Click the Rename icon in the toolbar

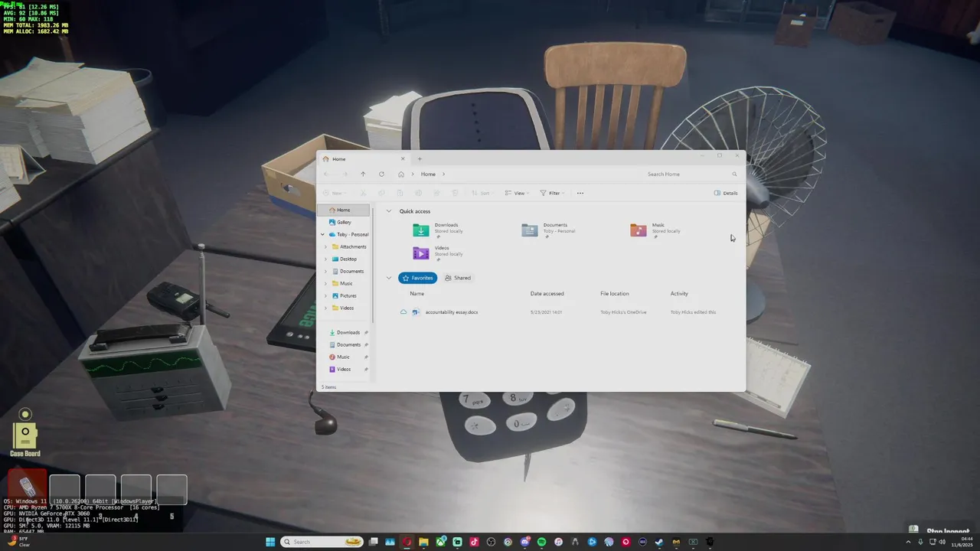coord(418,193)
